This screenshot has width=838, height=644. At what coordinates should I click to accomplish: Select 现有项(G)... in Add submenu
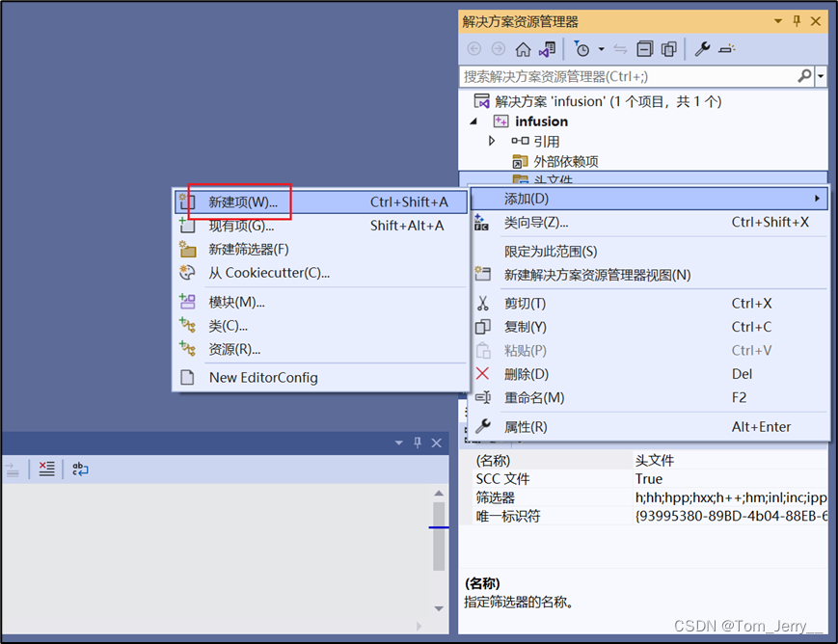[321, 226]
